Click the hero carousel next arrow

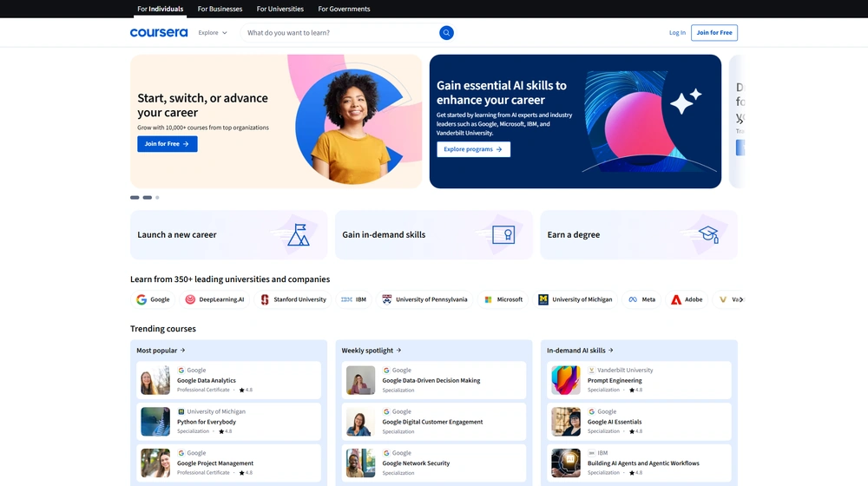(x=740, y=120)
